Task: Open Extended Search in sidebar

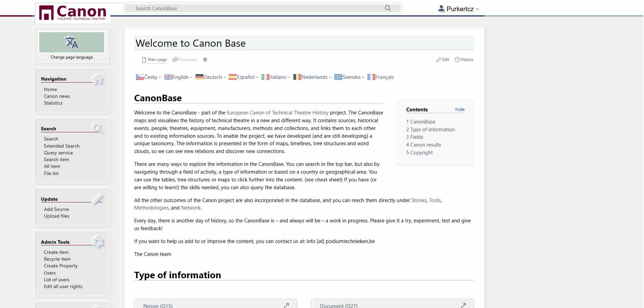Action: [x=62, y=146]
